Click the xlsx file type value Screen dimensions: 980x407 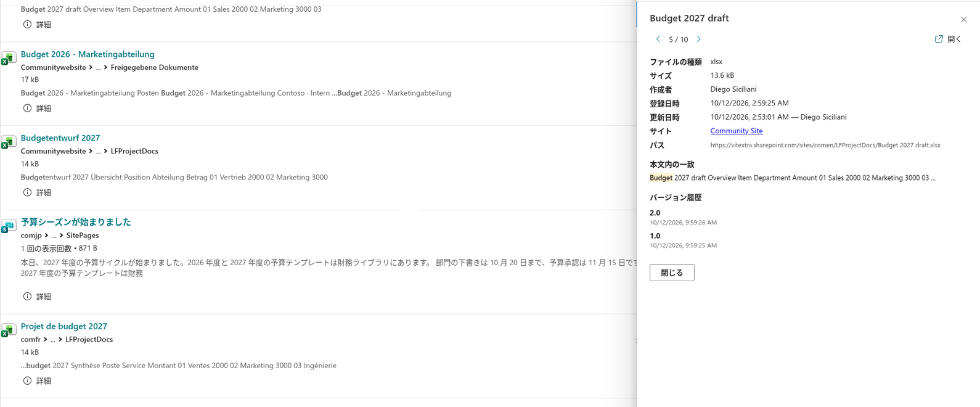click(x=716, y=62)
